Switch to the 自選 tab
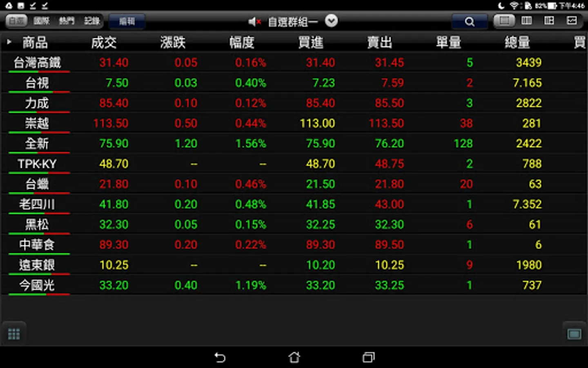Screen dimensions: 588x368 click(x=16, y=21)
